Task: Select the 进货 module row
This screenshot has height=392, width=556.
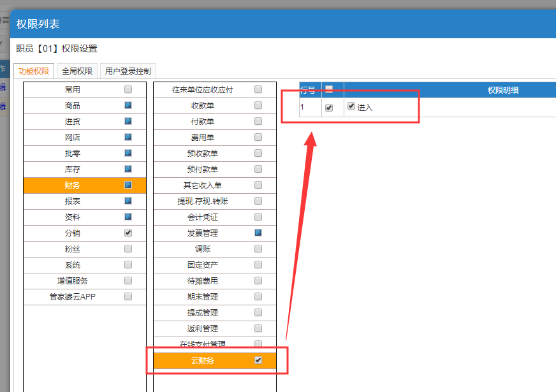Action: pyautogui.click(x=85, y=122)
